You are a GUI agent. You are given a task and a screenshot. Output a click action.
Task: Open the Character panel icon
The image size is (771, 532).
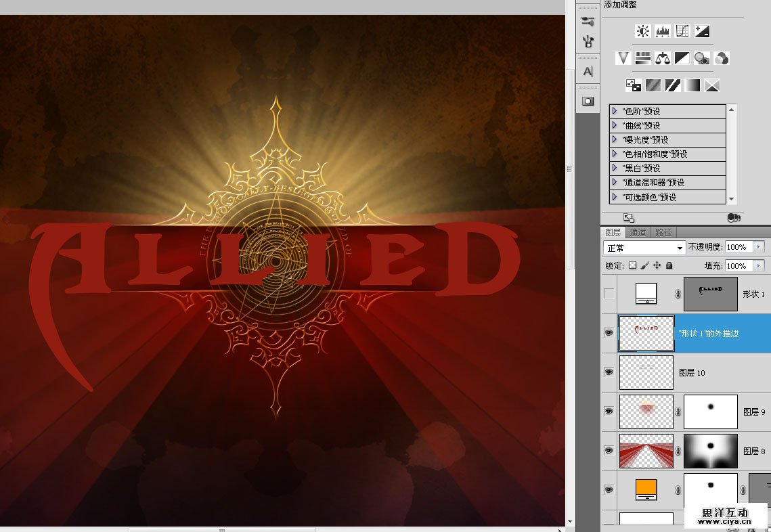coord(588,71)
